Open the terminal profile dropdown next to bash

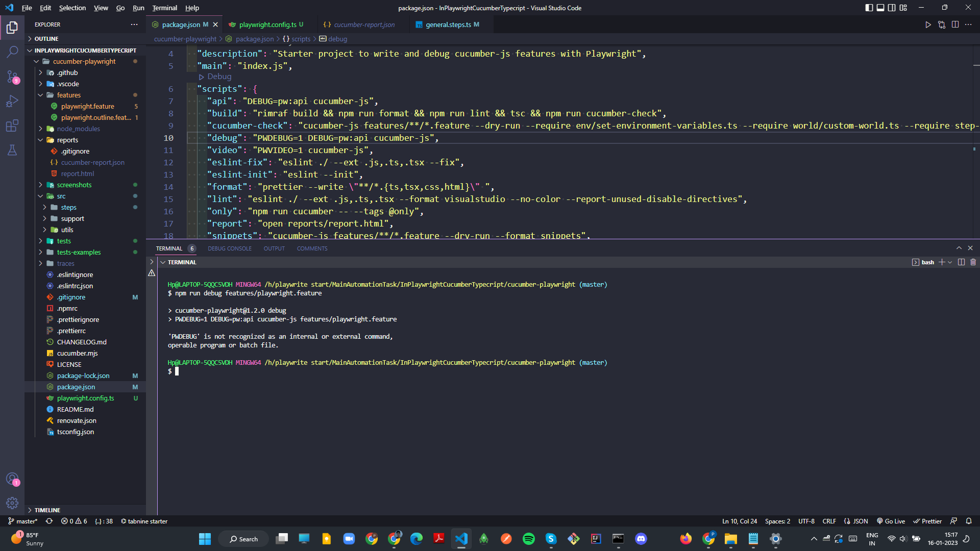coord(949,262)
